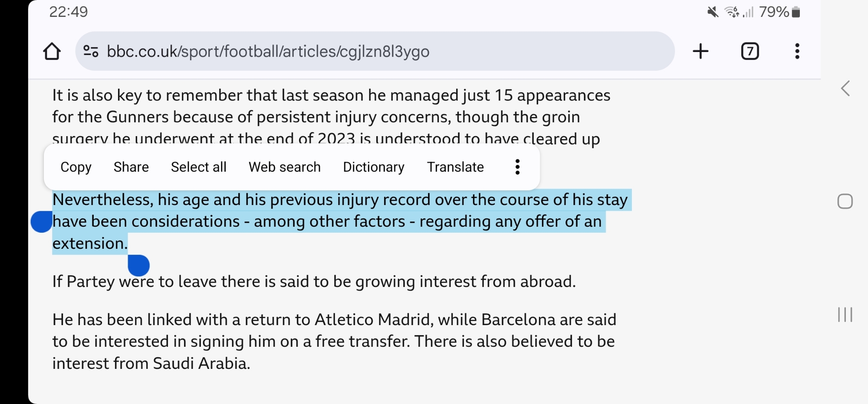
Task: Copy the selected text
Action: tap(76, 167)
